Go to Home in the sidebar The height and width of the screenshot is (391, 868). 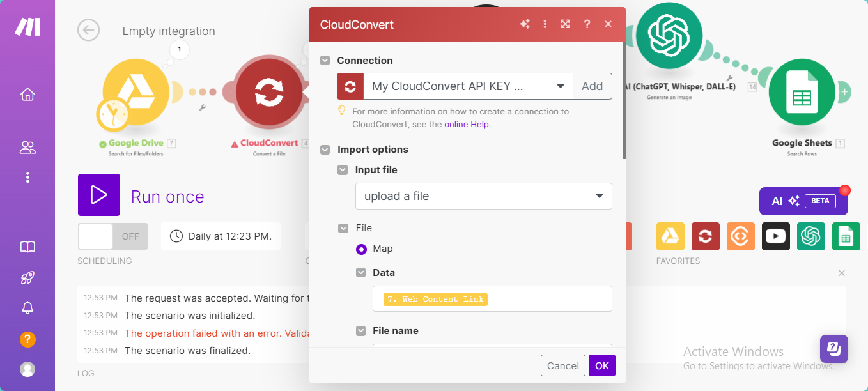(27, 95)
